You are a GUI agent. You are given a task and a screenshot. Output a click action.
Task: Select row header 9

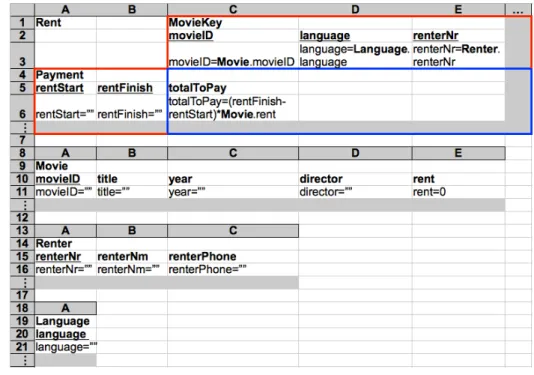coord(22,166)
